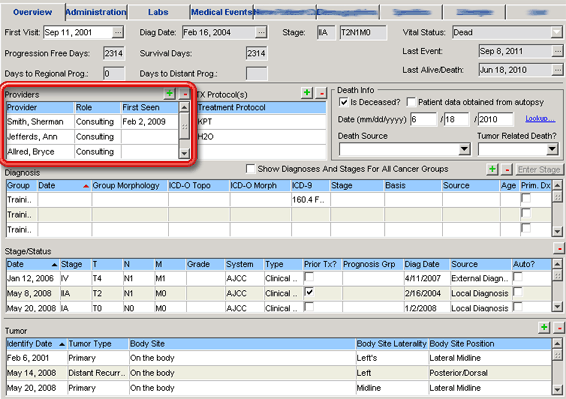
Task: Select provider row Jefferds, Ann
Action: [x=92, y=137]
